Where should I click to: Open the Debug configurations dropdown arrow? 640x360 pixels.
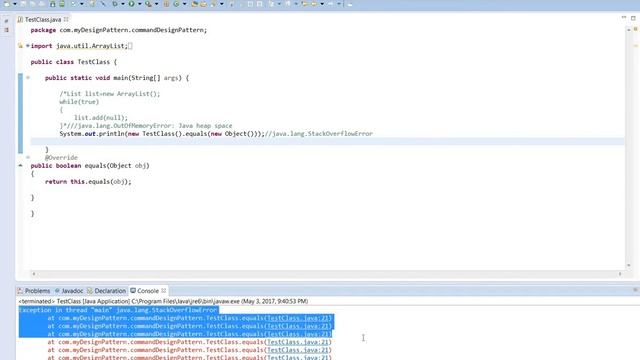[x=123, y=4]
